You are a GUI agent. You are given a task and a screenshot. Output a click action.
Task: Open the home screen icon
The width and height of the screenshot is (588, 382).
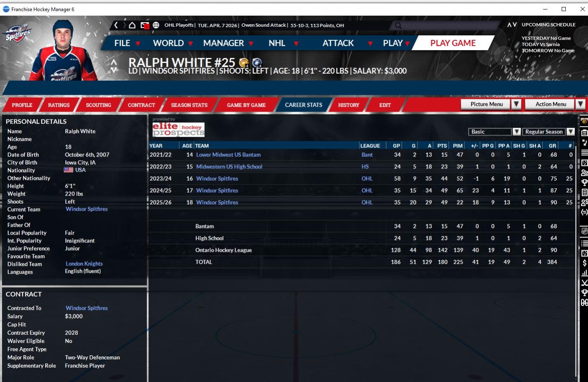coord(132,25)
